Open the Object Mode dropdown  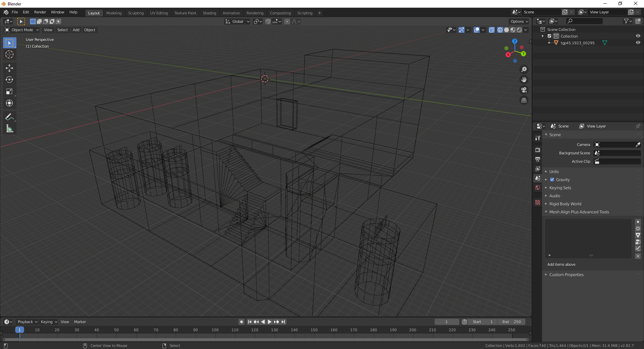pyautogui.click(x=22, y=30)
